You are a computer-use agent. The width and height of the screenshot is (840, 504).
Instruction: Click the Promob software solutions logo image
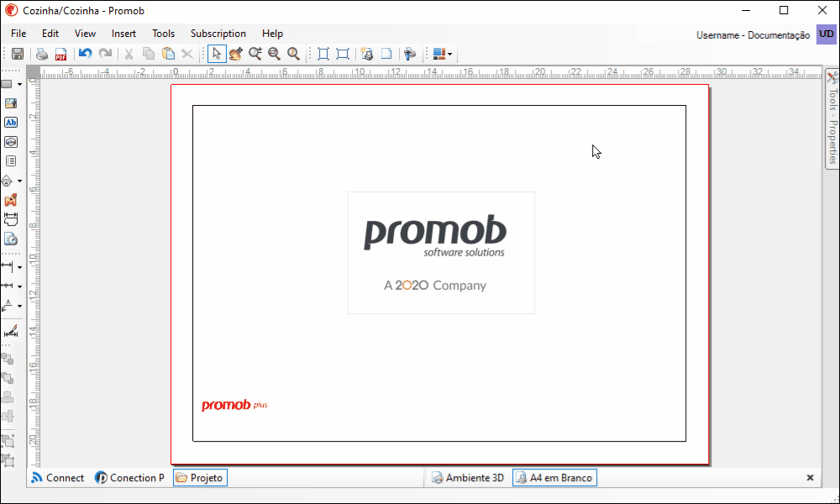pyautogui.click(x=442, y=253)
